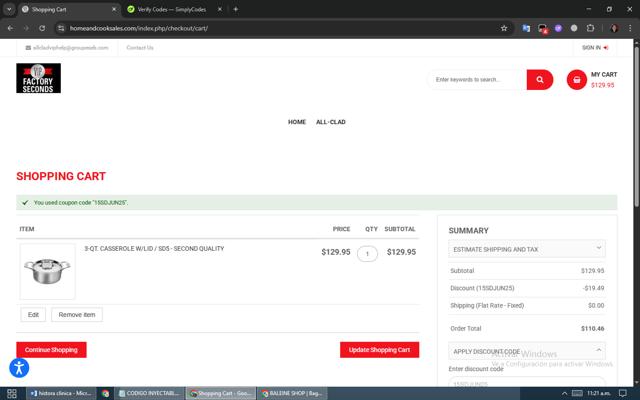640x400 pixels.
Task: Click the support email address link
Action: [71, 48]
